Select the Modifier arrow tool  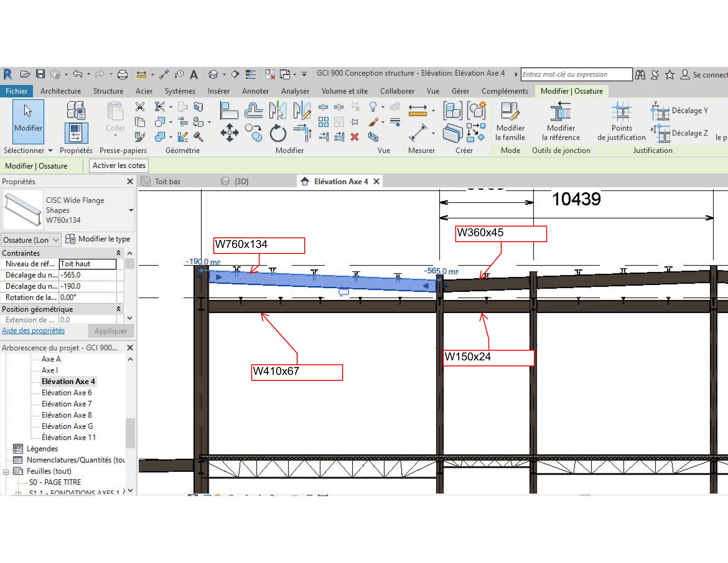(28, 121)
